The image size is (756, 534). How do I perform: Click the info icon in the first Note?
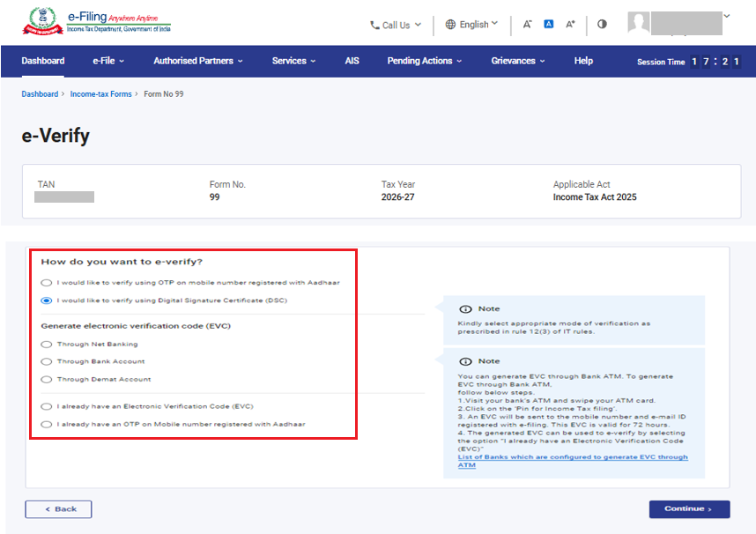coord(465,309)
